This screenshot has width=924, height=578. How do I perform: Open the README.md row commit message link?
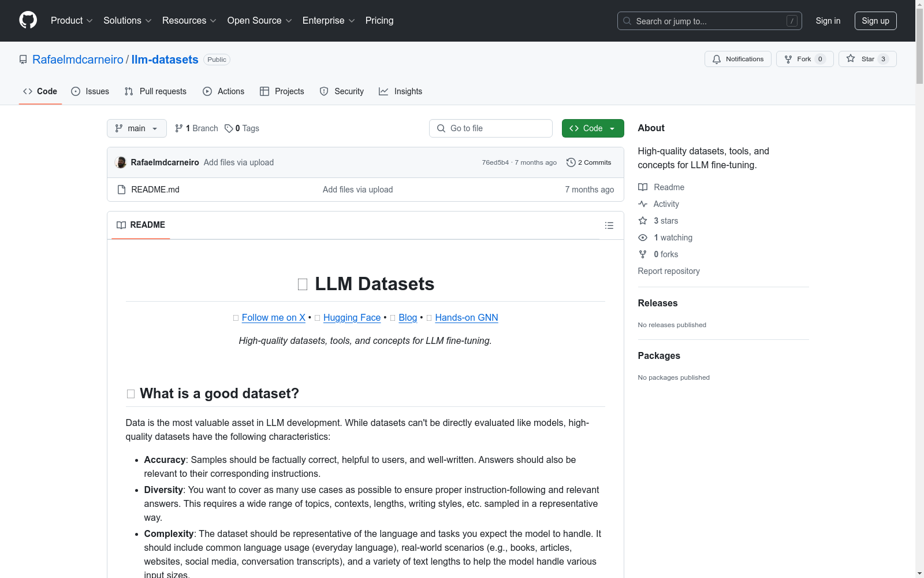(x=358, y=190)
